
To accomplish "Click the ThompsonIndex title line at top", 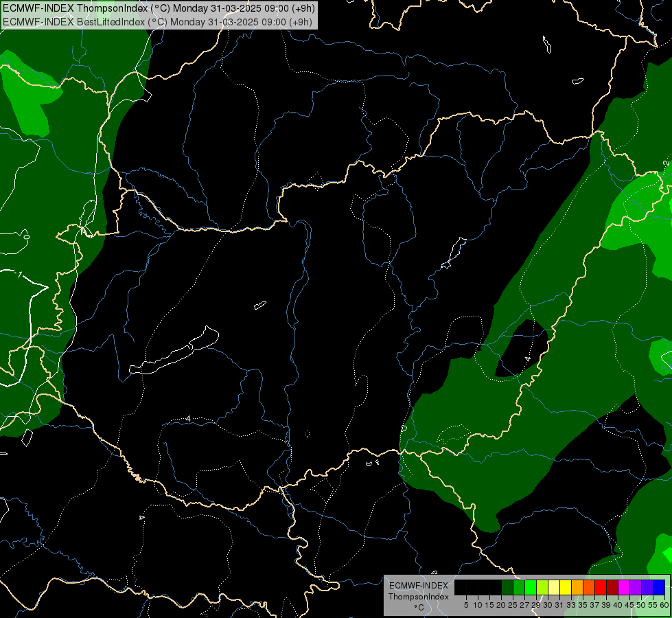I will click(x=159, y=8).
